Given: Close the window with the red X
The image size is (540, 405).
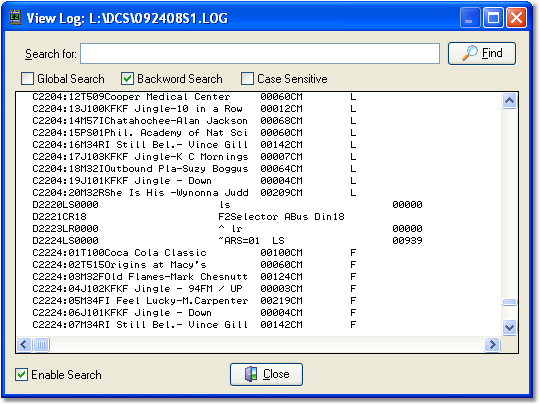Looking at the screenshot, I should pos(516,18).
